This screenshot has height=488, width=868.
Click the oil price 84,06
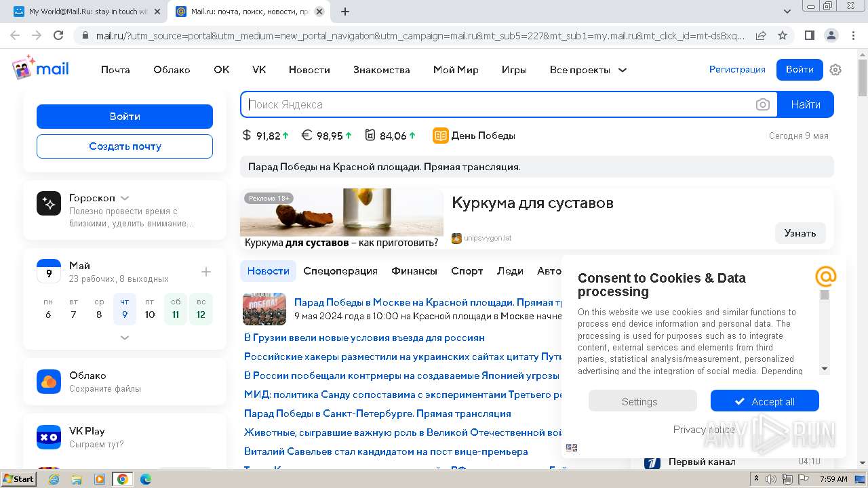pyautogui.click(x=391, y=136)
